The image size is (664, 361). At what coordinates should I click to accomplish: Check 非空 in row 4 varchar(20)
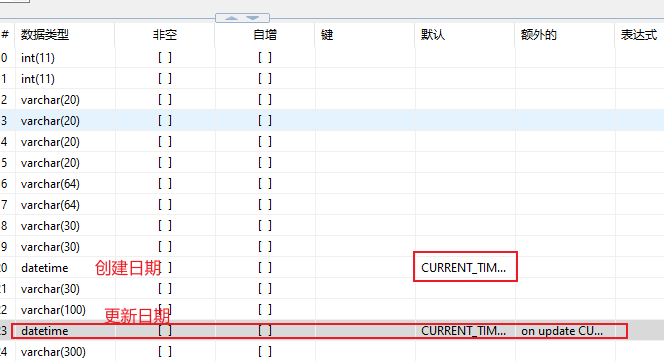click(165, 142)
